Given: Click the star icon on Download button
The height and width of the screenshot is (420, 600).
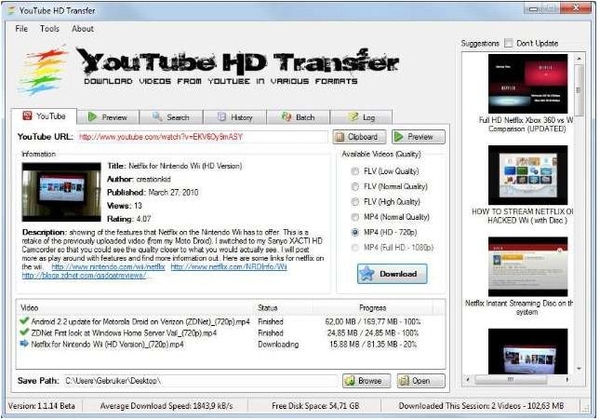Looking at the screenshot, I should pyautogui.click(x=367, y=274).
